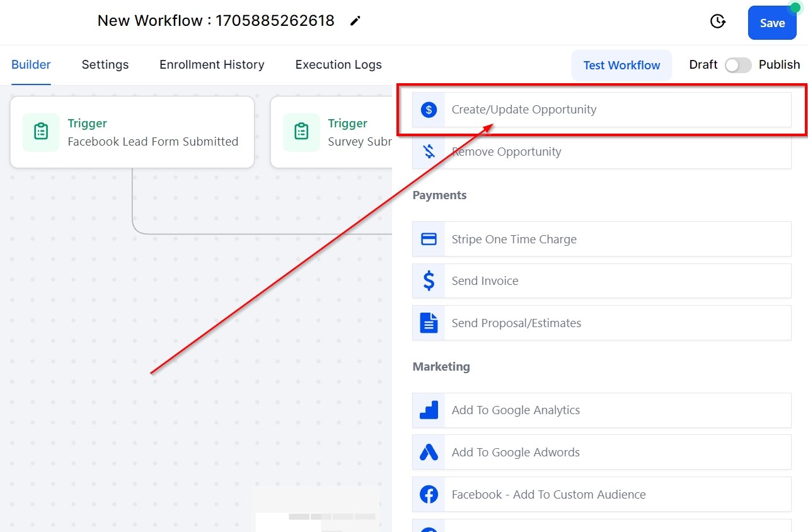Click the Test Workflow button

[621, 66]
